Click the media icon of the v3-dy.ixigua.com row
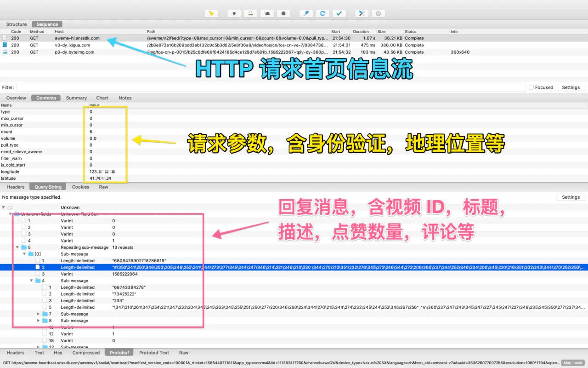Image resolution: width=588 pixels, height=368 pixels. point(5,45)
